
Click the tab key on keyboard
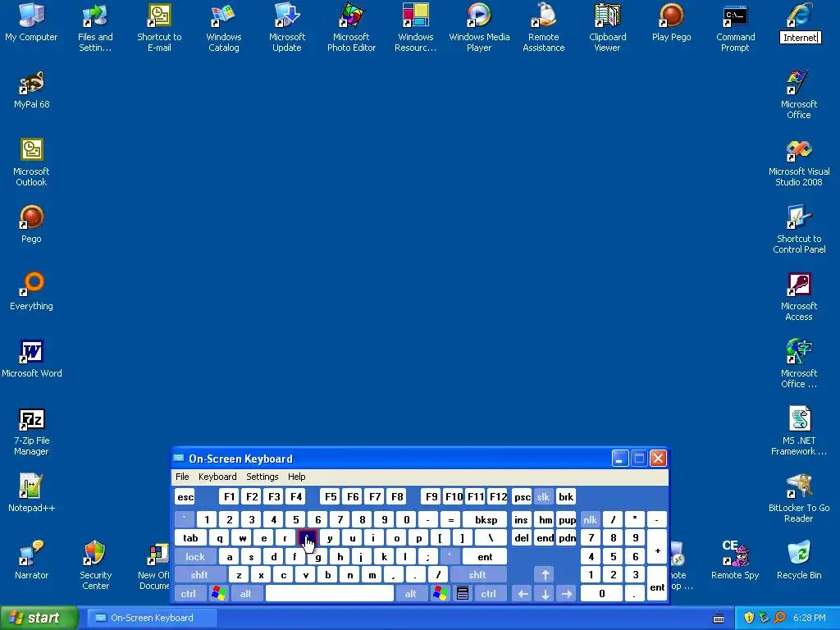[190, 538]
